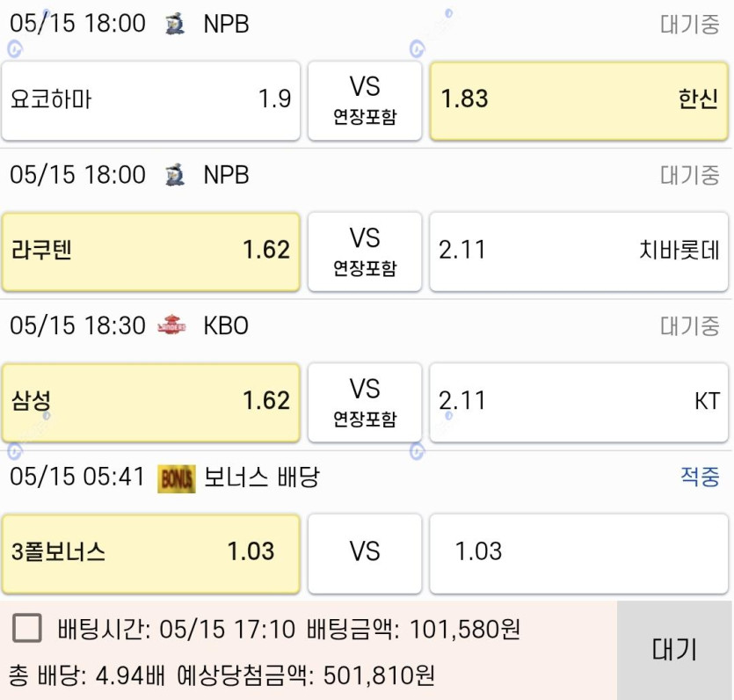The height and width of the screenshot is (700, 734).
Task: Click the 보너스 배당 heading text
Action: (262, 478)
